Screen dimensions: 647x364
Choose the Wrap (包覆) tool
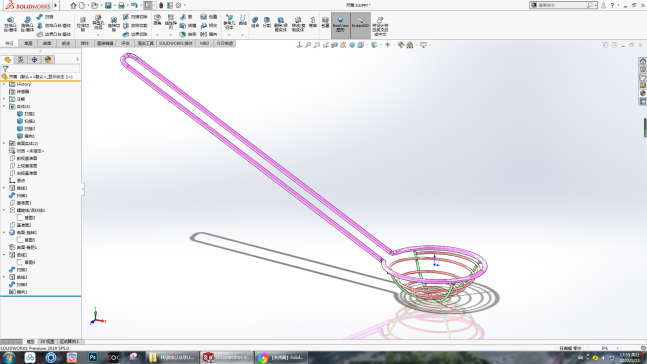pyautogui.click(x=208, y=17)
